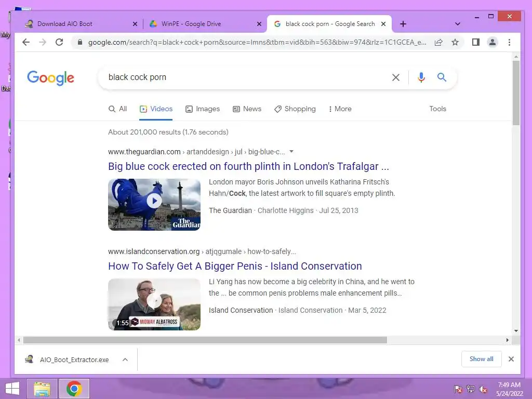Expand the More filters menu
The height and width of the screenshot is (399, 532).
click(x=340, y=109)
